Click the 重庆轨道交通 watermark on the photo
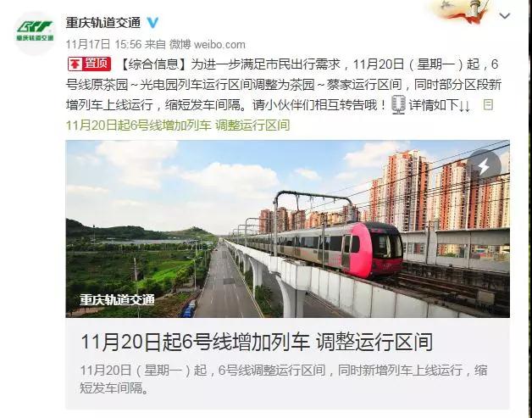 117,300
